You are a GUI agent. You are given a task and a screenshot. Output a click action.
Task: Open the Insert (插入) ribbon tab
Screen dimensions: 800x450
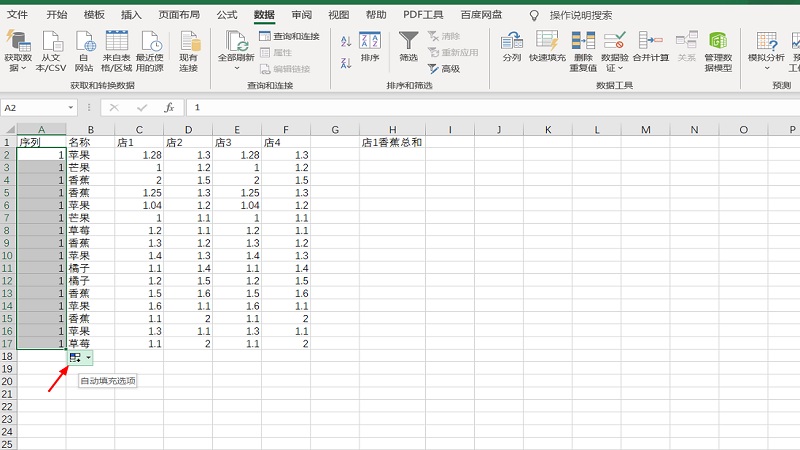[x=131, y=15]
